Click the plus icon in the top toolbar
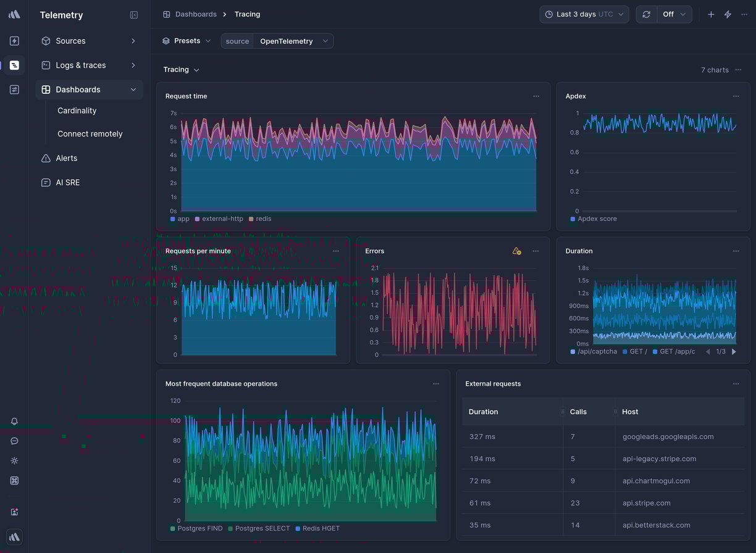This screenshot has height=553, width=756. (710, 14)
